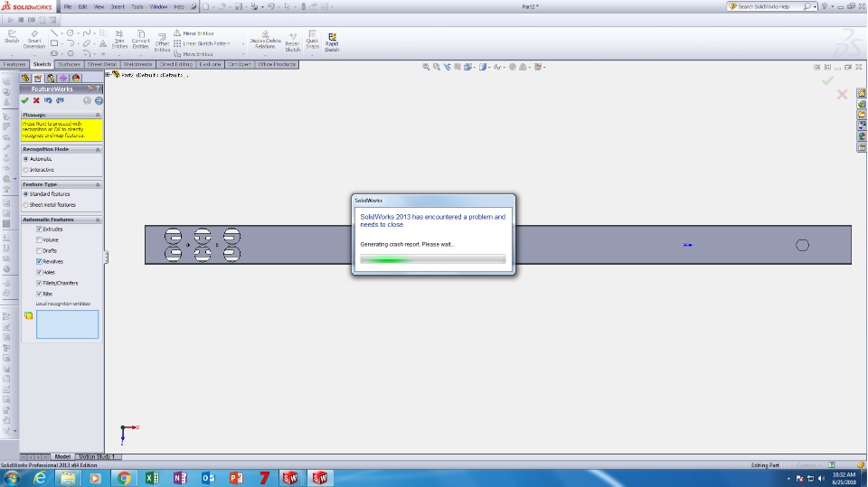Switch to the Weldments tab

click(x=137, y=65)
